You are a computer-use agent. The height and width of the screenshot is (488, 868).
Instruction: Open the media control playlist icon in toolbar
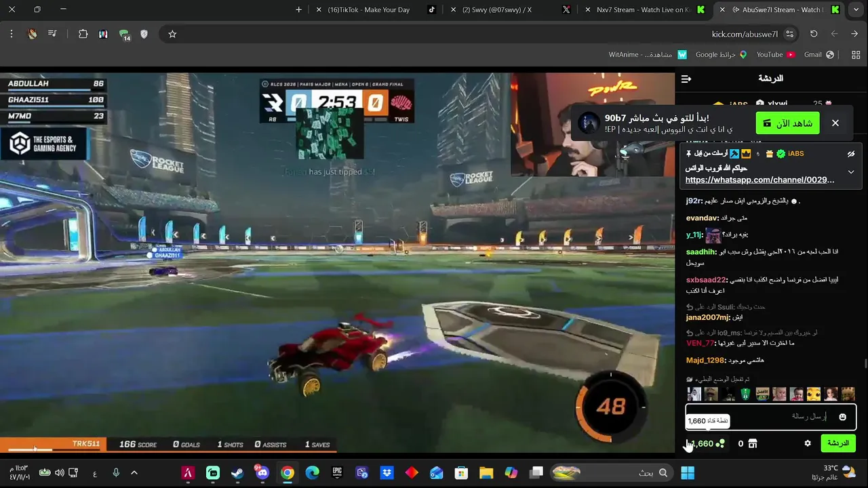click(52, 34)
